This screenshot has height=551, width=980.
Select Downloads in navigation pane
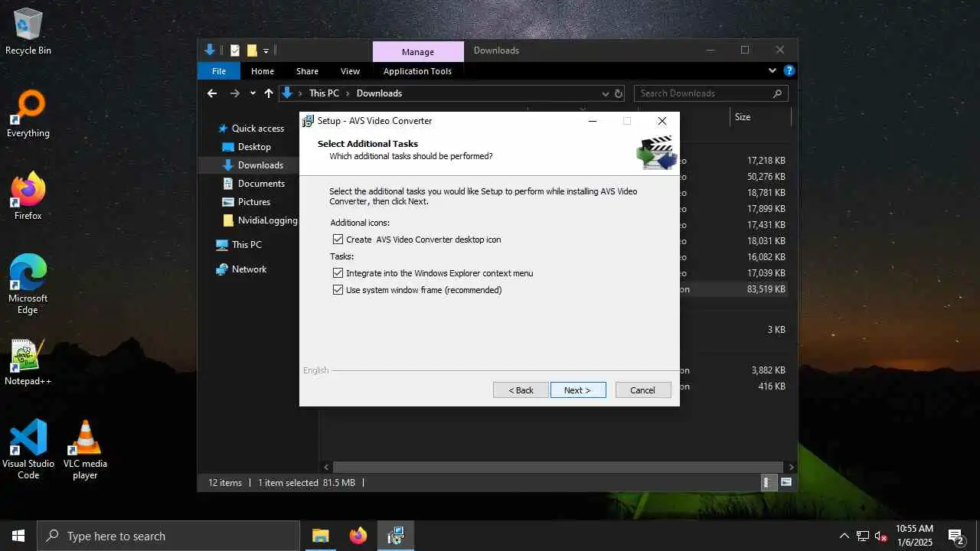coord(260,165)
